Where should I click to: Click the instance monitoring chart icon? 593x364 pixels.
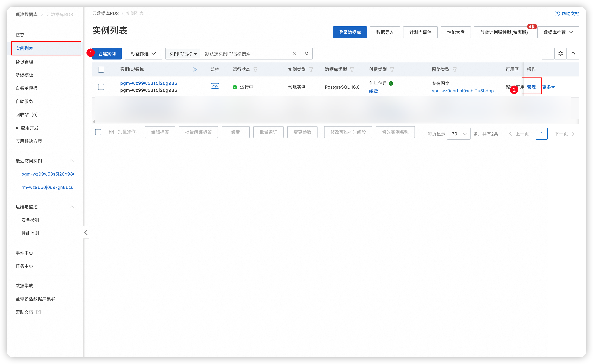click(x=215, y=86)
